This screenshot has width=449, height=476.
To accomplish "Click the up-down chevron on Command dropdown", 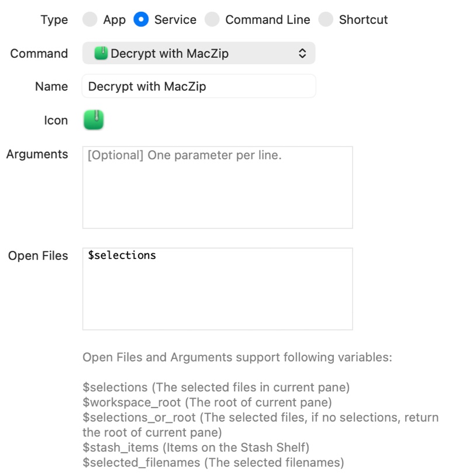I will [x=303, y=53].
